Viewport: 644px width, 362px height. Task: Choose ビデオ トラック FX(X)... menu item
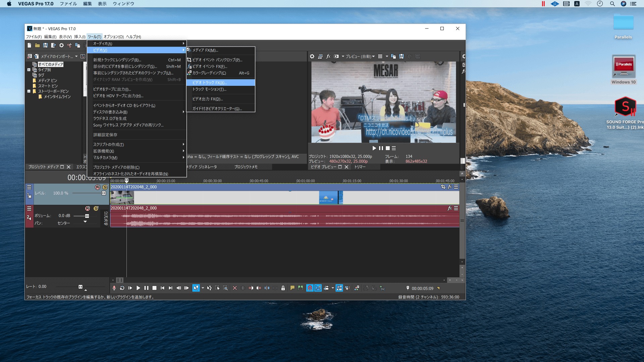(221, 82)
